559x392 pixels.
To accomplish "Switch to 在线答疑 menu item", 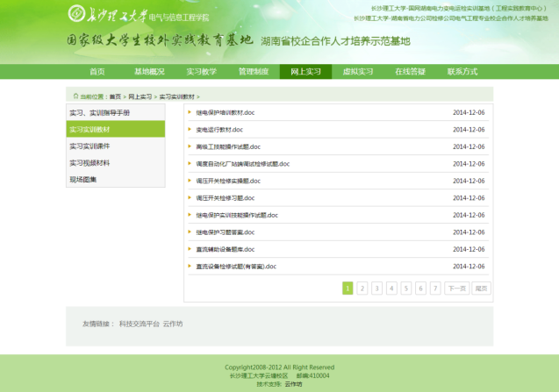I will pos(410,72).
